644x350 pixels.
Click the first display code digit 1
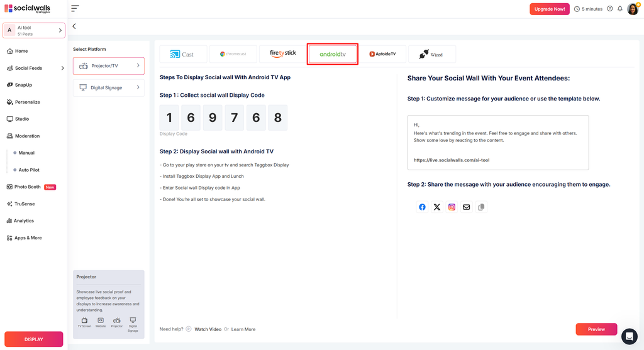(x=169, y=118)
